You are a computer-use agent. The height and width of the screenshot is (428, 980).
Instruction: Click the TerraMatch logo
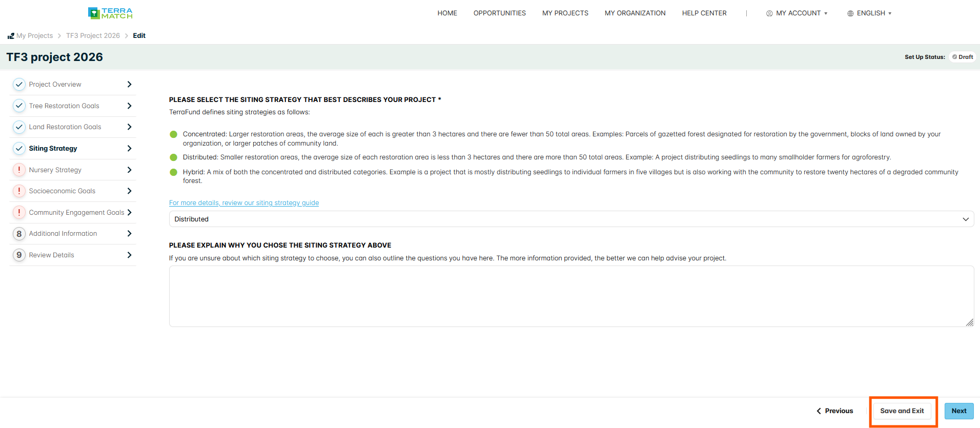[110, 13]
